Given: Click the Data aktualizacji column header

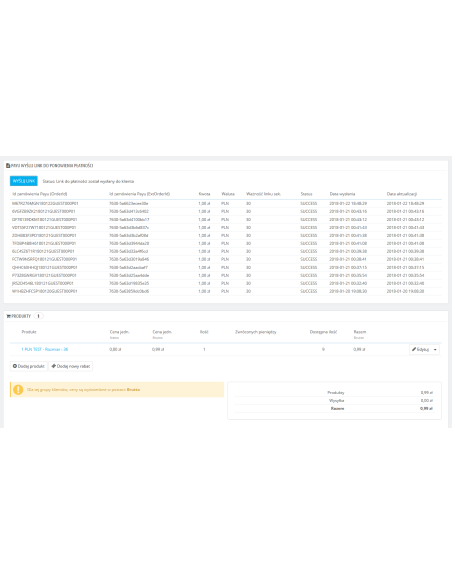Looking at the screenshot, I should point(402,194).
